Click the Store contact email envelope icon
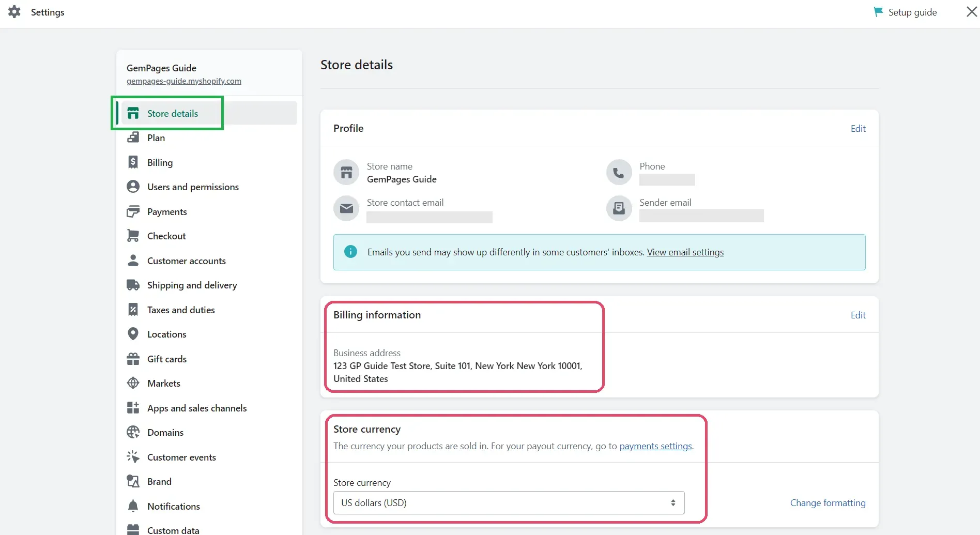980x535 pixels. (x=346, y=208)
